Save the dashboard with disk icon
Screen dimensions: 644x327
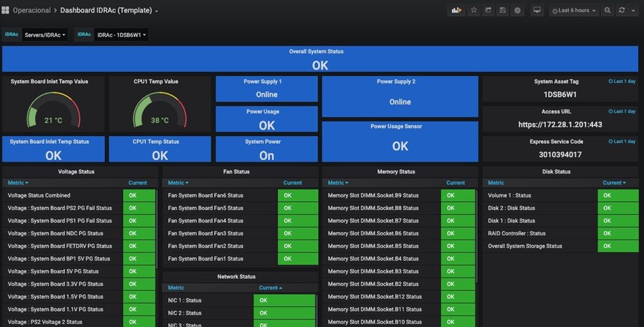[502, 10]
